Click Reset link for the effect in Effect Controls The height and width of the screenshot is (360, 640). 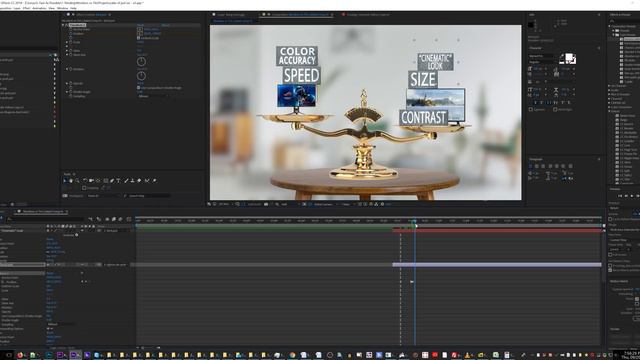tap(140, 25)
